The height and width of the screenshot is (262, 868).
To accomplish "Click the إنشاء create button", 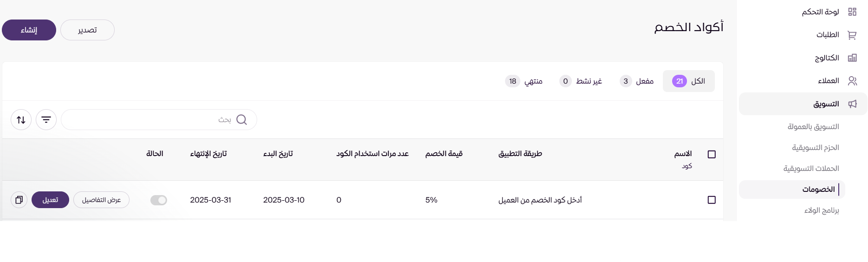I will pyautogui.click(x=29, y=30).
